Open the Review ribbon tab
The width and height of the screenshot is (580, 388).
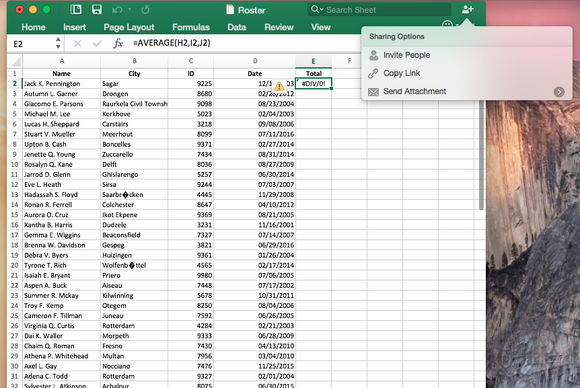click(279, 27)
